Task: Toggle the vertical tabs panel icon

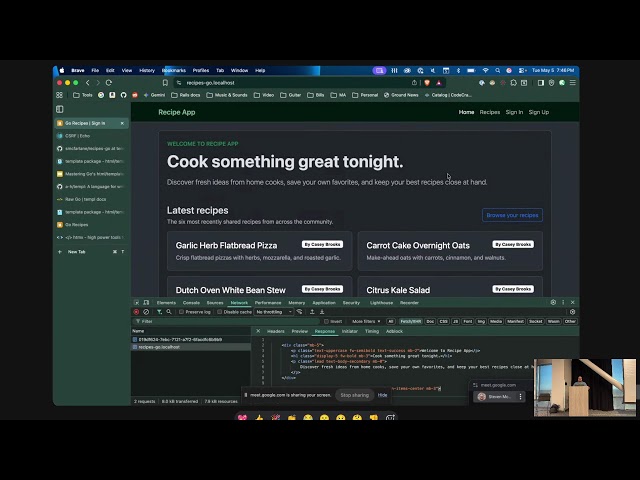Action: pos(60,109)
